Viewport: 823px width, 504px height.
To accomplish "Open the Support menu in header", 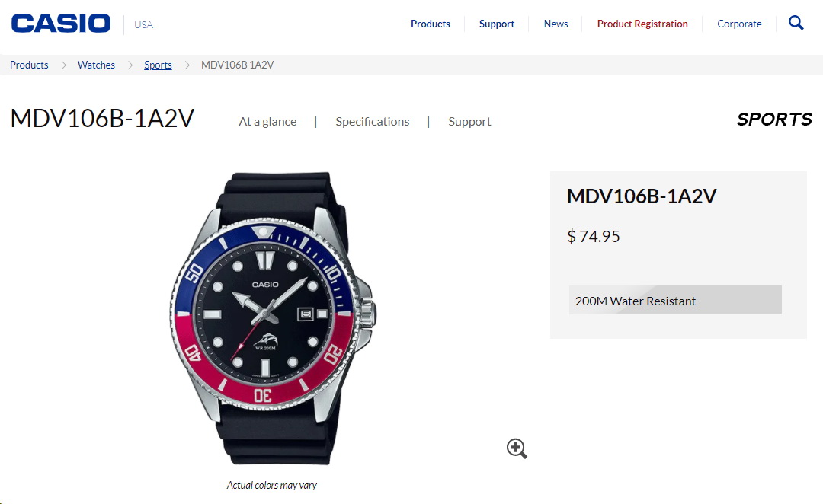I will [x=497, y=24].
